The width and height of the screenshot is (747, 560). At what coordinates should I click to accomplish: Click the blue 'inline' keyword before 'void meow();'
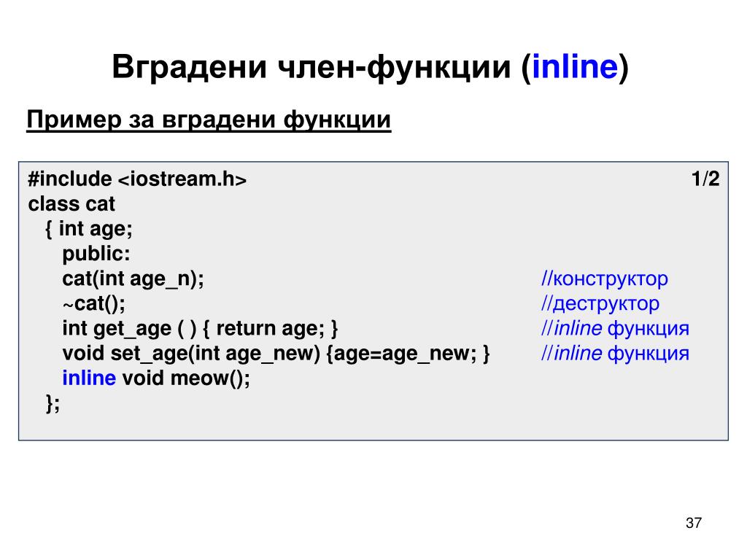click(x=89, y=378)
